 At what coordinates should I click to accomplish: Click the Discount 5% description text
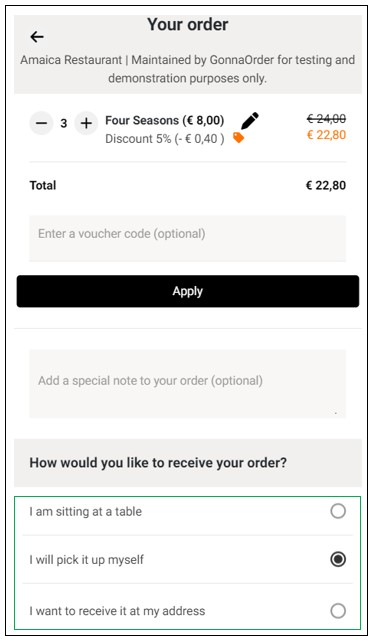[165, 139]
